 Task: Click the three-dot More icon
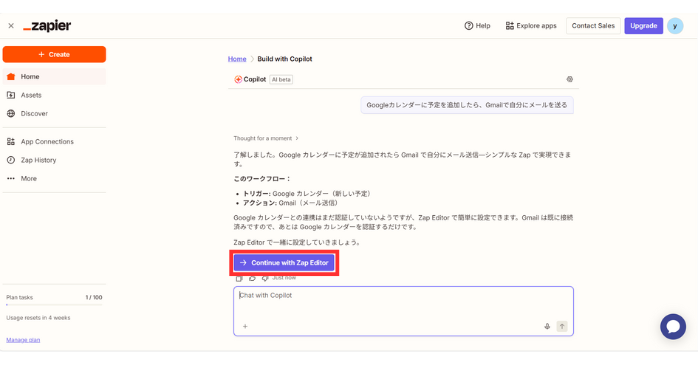(x=11, y=178)
